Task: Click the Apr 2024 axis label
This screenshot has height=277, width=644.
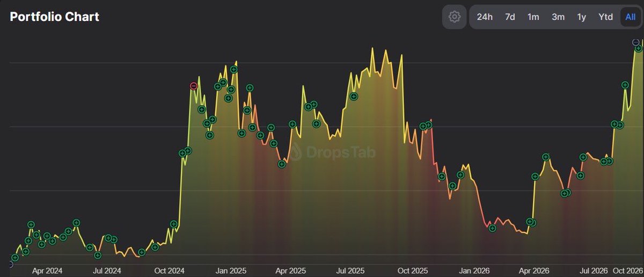Action: point(48,270)
